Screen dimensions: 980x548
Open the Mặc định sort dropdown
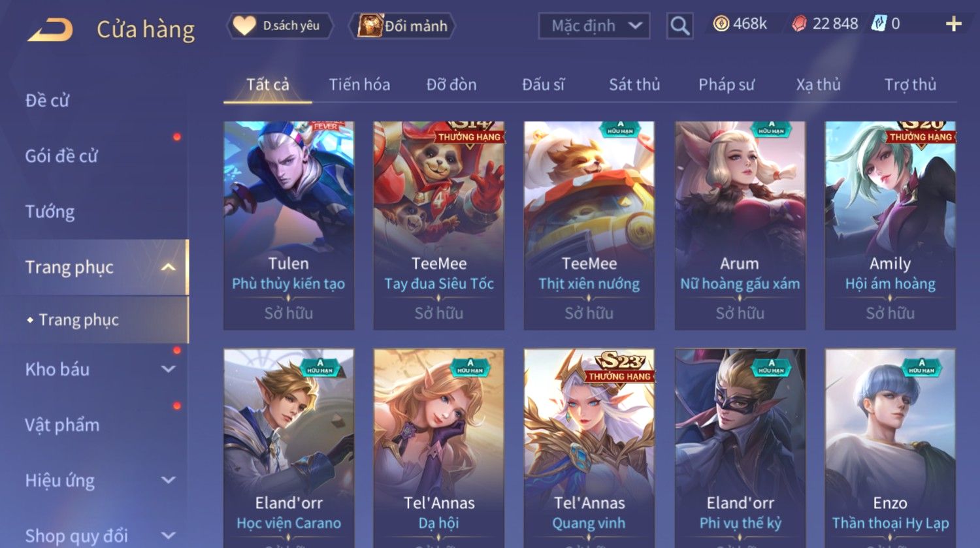tap(595, 26)
